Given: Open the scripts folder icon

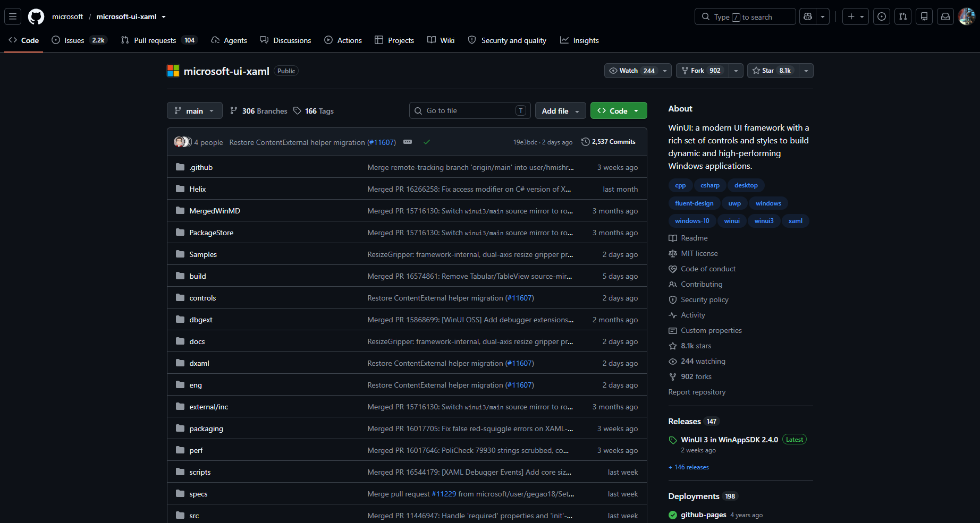Looking at the screenshot, I should click(x=180, y=471).
